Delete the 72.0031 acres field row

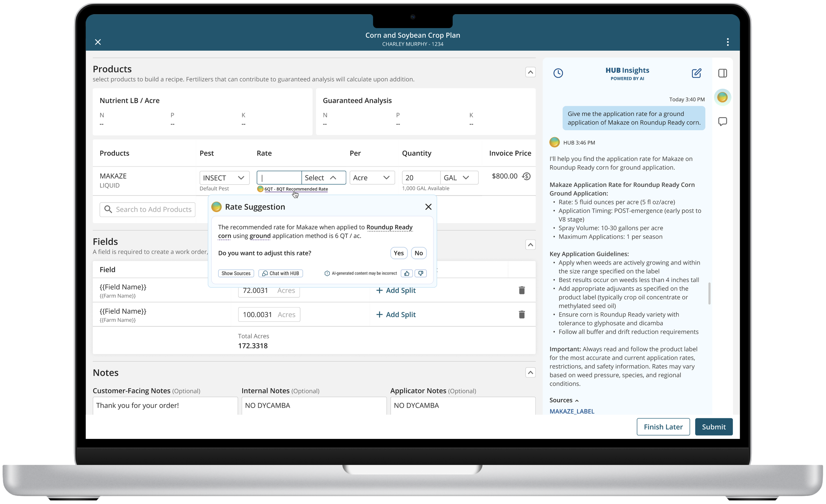[522, 290]
